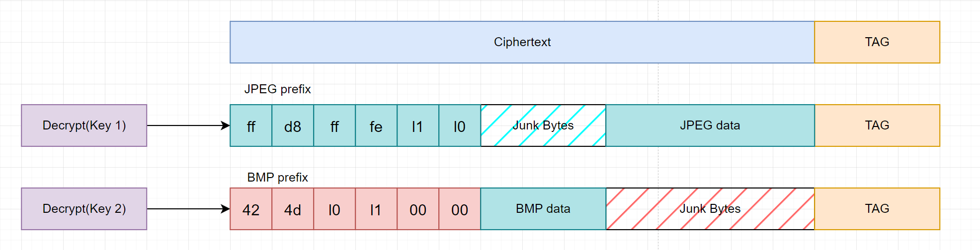
Task: Click the JPEG prefix text label
Action: point(277,89)
